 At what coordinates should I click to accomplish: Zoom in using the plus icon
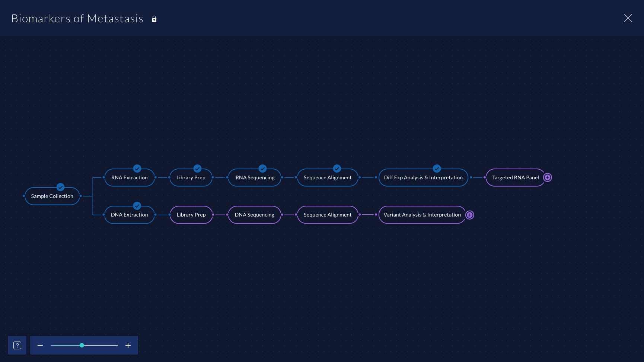pyautogui.click(x=128, y=345)
